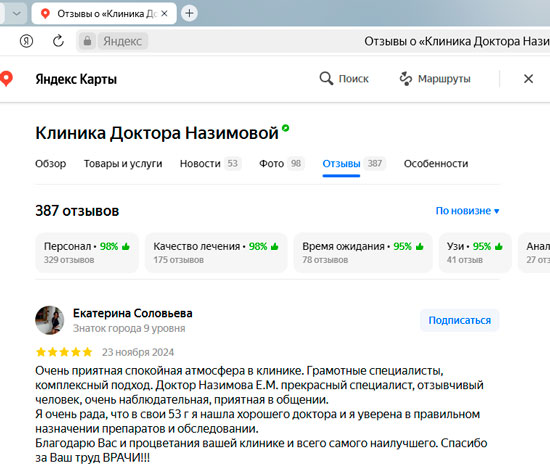Go to the Новости tab
550x470 pixels.
point(210,164)
